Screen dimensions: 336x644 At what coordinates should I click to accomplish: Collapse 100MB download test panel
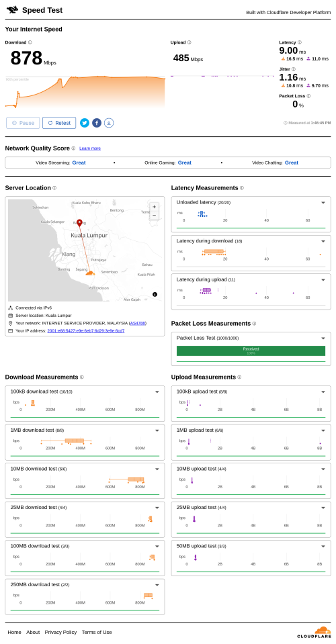tap(157, 546)
